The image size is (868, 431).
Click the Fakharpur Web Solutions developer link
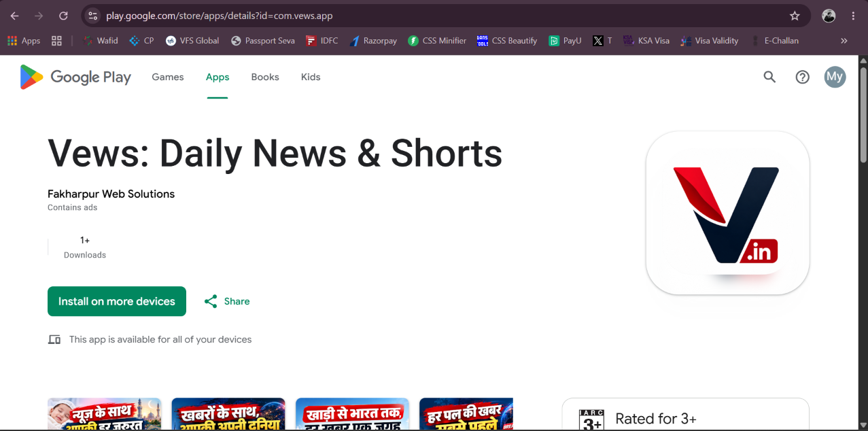click(x=111, y=194)
